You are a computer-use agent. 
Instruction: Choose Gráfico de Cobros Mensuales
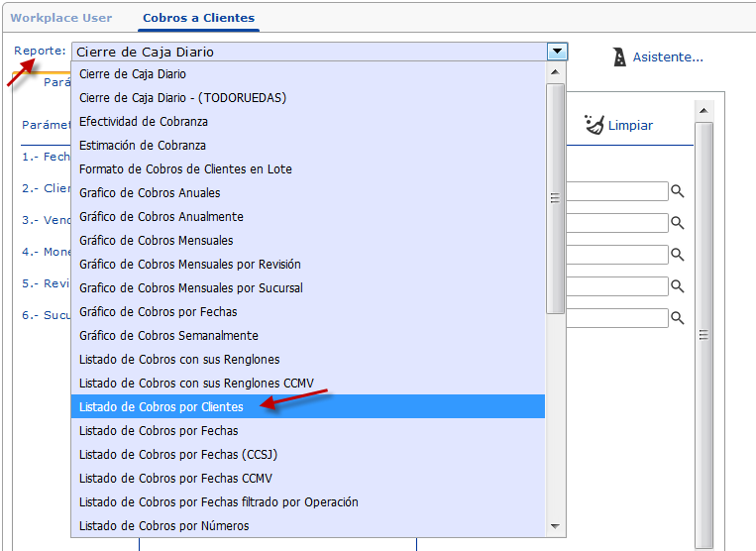pyautogui.click(x=308, y=241)
